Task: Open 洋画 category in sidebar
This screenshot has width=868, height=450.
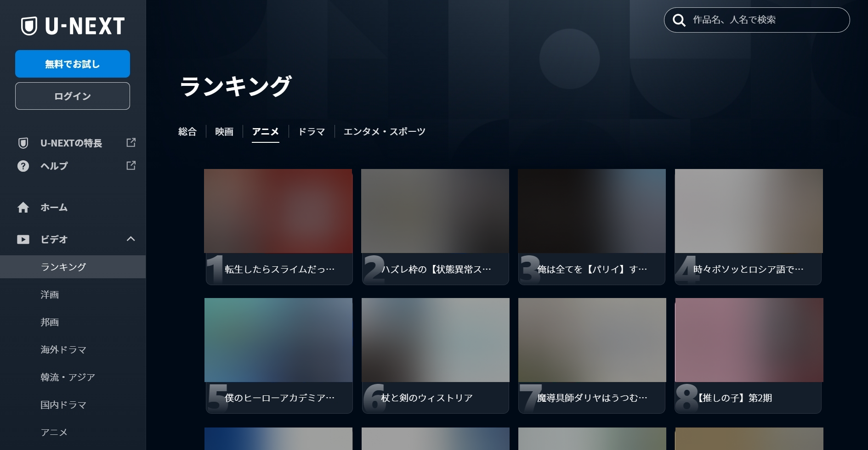Action: tap(50, 294)
